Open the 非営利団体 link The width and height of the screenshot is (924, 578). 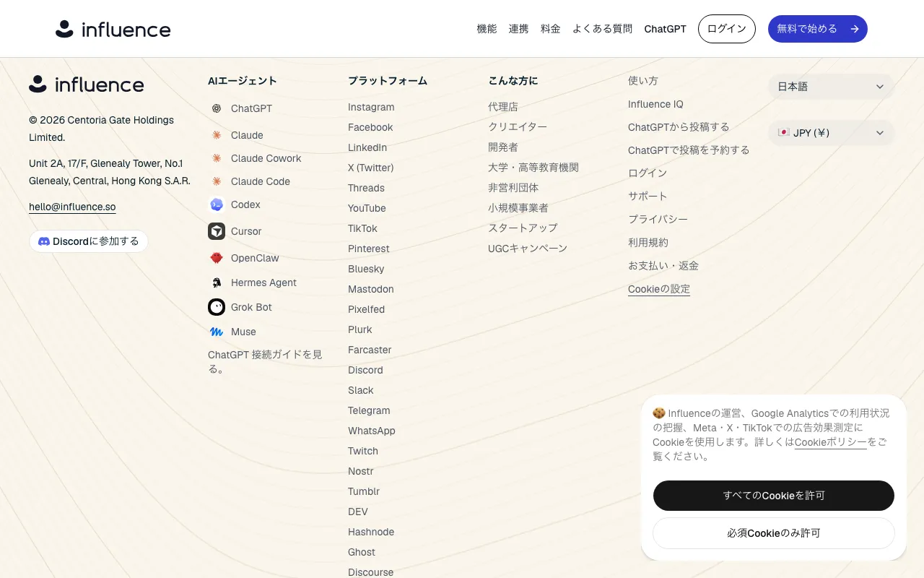pos(513,187)
